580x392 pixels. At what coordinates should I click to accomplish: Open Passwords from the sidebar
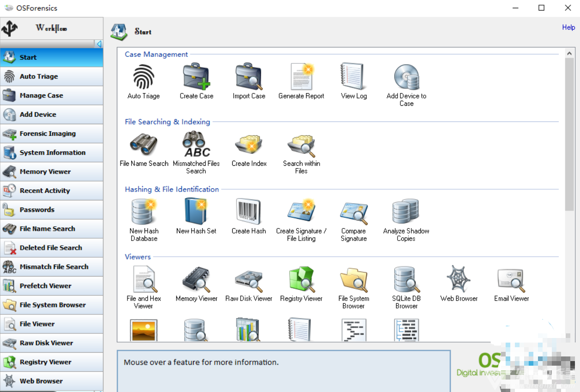52,210
